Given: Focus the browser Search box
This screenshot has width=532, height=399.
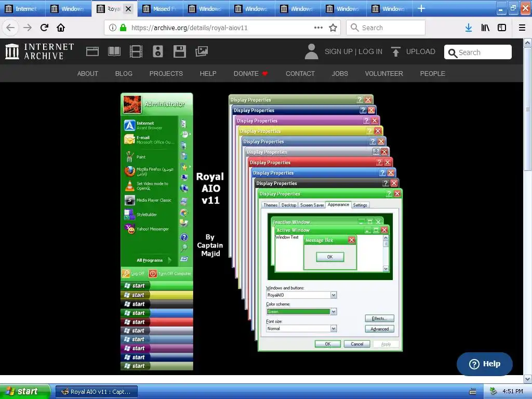Looking at the screenshot, I should [x=386, y=28].
